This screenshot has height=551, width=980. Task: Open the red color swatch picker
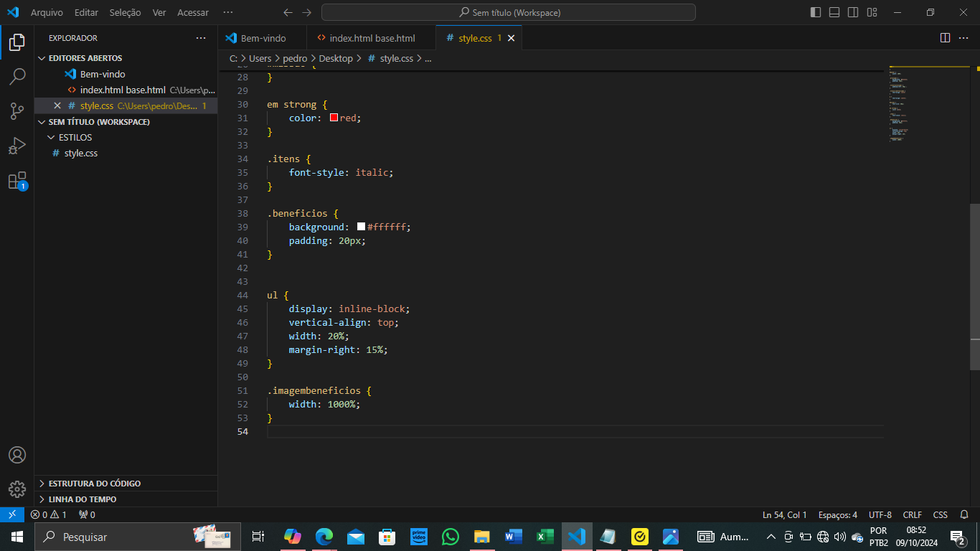click(334, 117)
